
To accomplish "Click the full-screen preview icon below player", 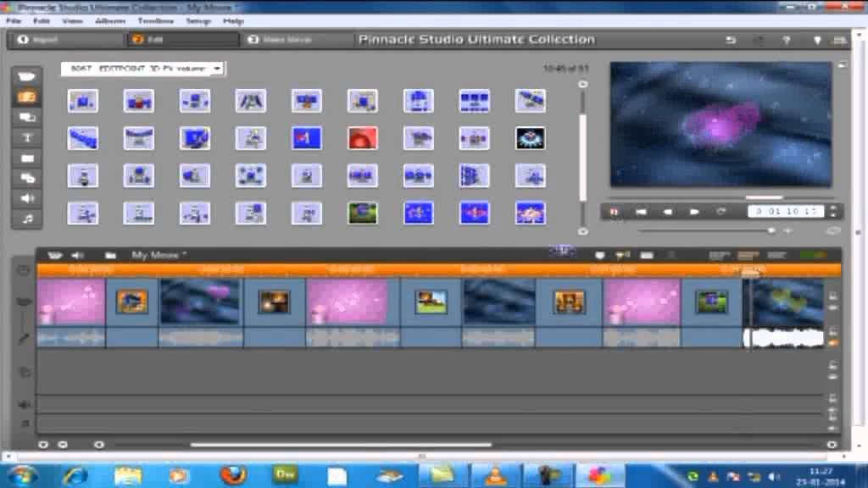I will click(834, 230).
